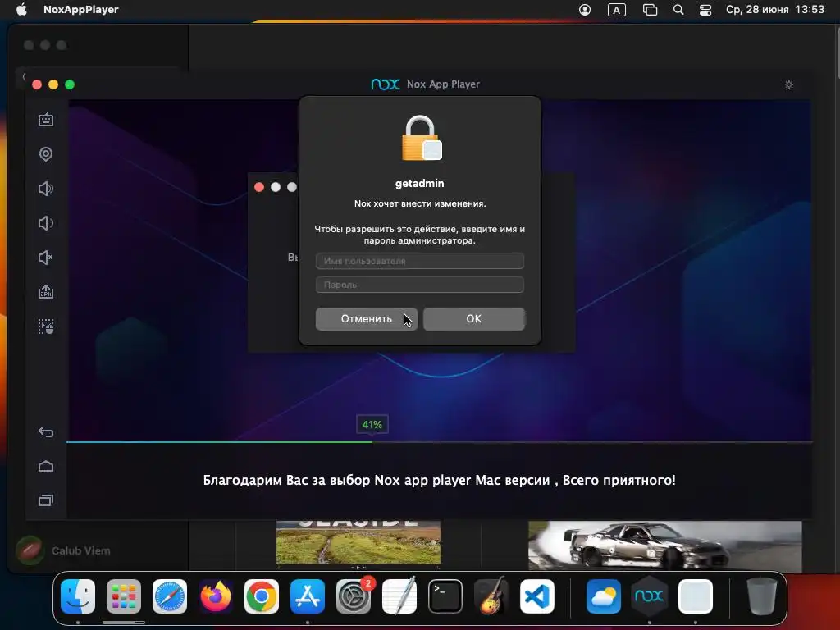
Task: Click the Android back arrow icon
Action: coord(46,431)
